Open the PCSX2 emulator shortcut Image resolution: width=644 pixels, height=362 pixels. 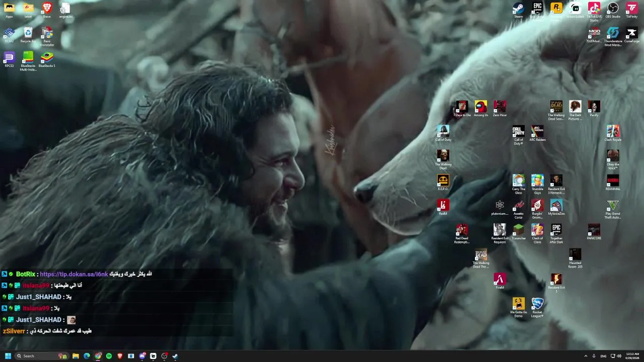click(9, 35)
